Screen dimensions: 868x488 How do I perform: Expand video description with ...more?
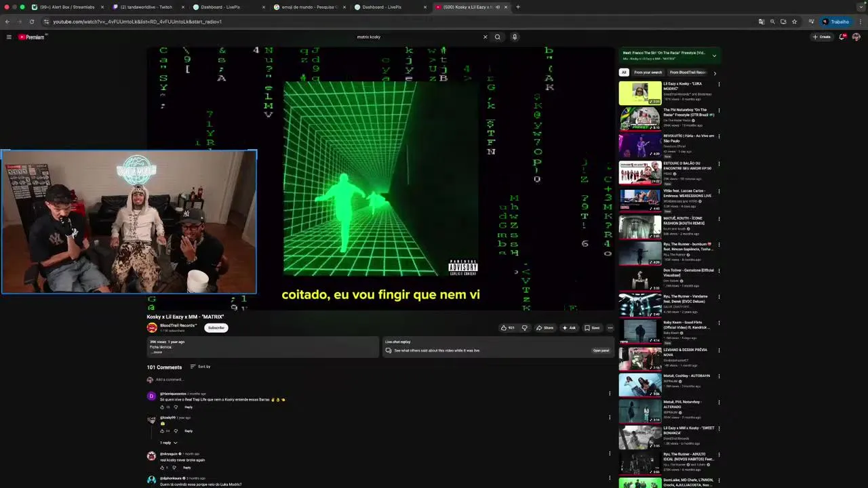pos(157,352)
